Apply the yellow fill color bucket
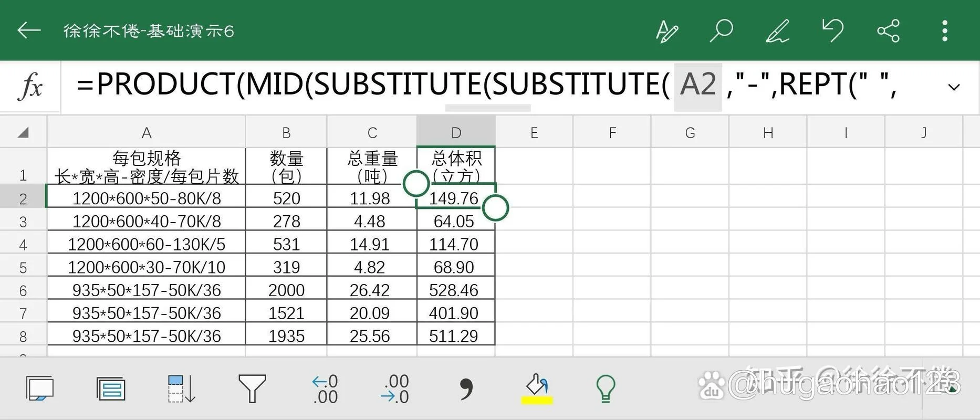This screenshot has height=420, width=980. [x=537, y=389]
